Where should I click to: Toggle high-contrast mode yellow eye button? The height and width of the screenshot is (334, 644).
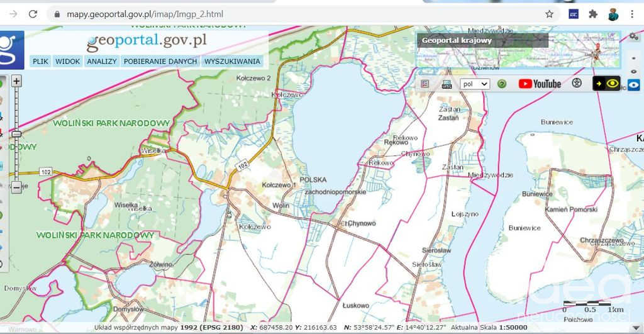point(607,84)
